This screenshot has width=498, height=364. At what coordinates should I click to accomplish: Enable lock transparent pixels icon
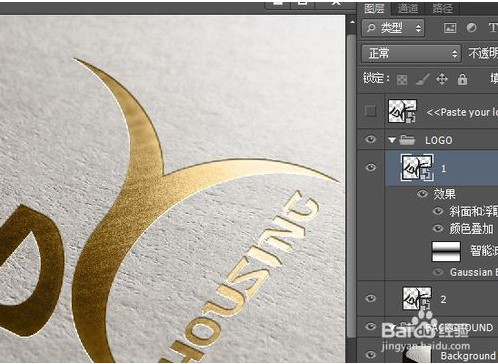point(402,80)
